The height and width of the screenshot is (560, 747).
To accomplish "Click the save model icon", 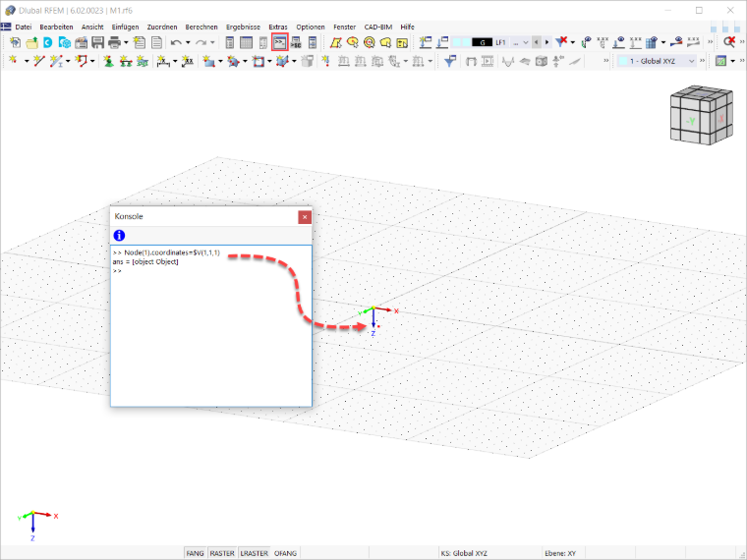I will [x=97, y=43].
